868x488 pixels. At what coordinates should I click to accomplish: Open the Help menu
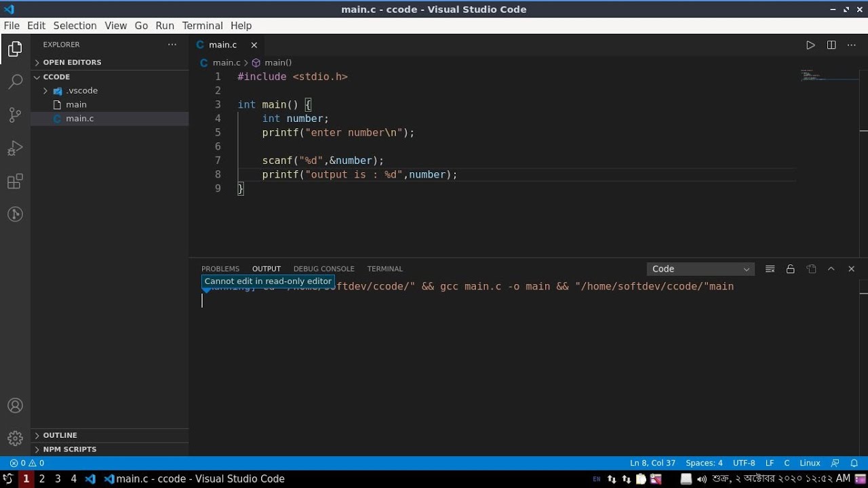coord(241,26)
